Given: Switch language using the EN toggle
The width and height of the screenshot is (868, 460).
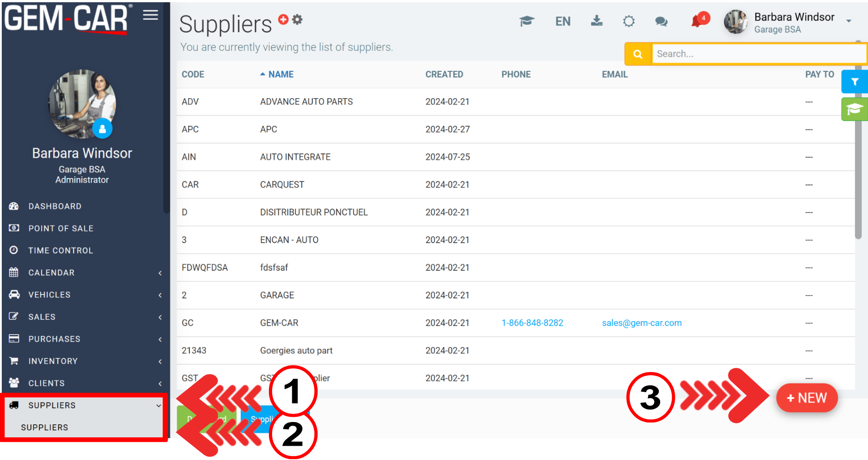Looking at the screenshot, I should point(562,21).
